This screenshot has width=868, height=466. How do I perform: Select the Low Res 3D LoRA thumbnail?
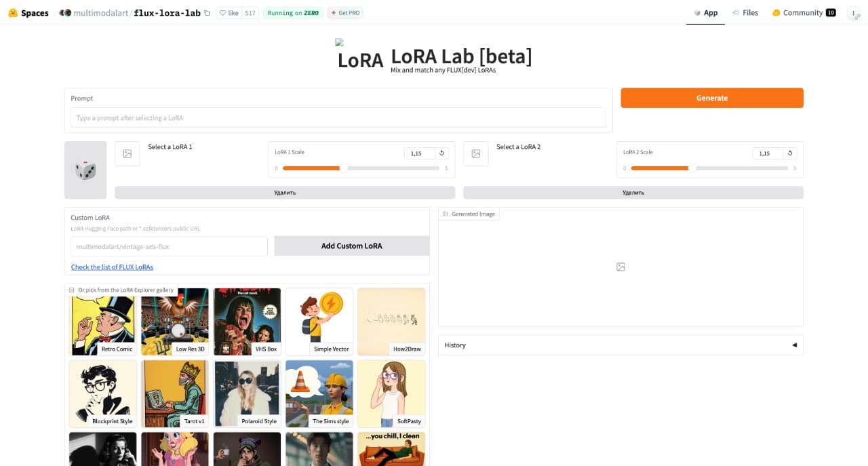pyautogui.click(x=175, y=322)
